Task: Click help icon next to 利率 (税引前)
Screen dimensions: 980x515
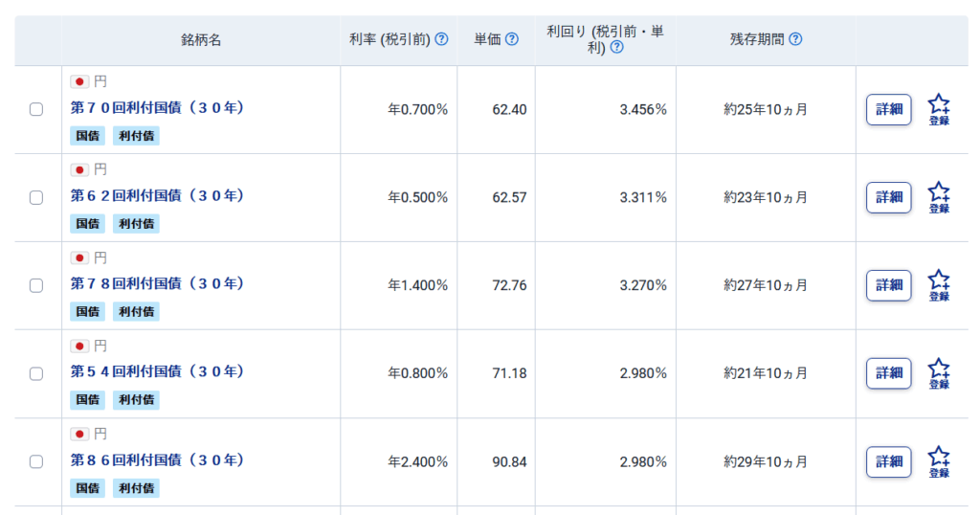Action: [x=441, y=39]
